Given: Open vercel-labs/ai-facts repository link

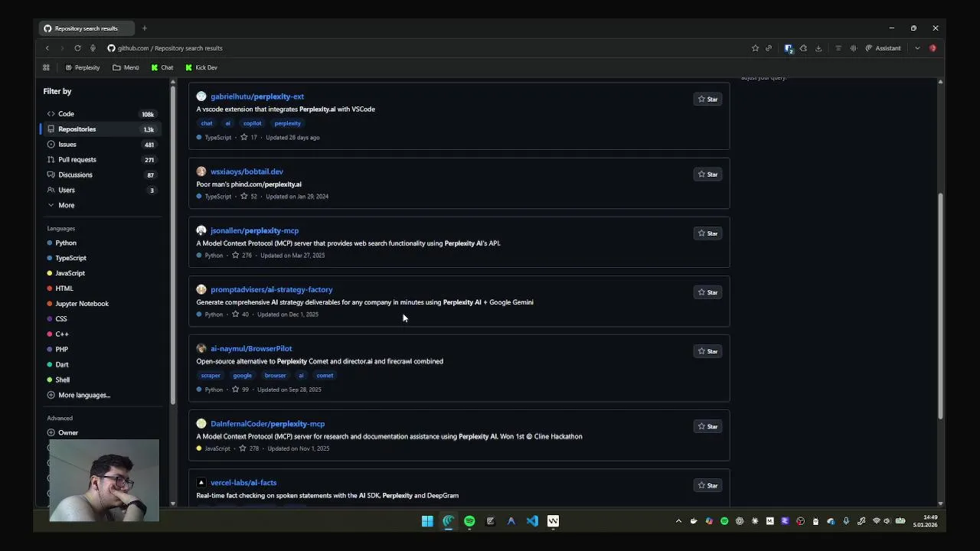Looking at the screenshot, I should (243, 482).
